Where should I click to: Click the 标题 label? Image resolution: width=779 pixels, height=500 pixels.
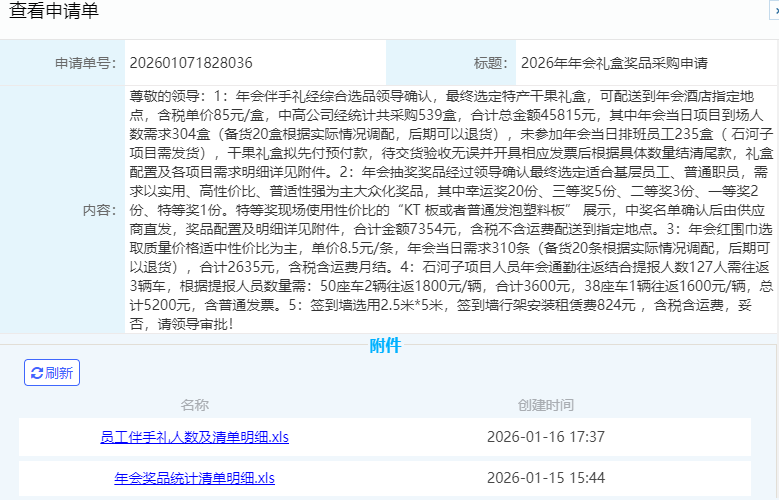pos(489,63)
